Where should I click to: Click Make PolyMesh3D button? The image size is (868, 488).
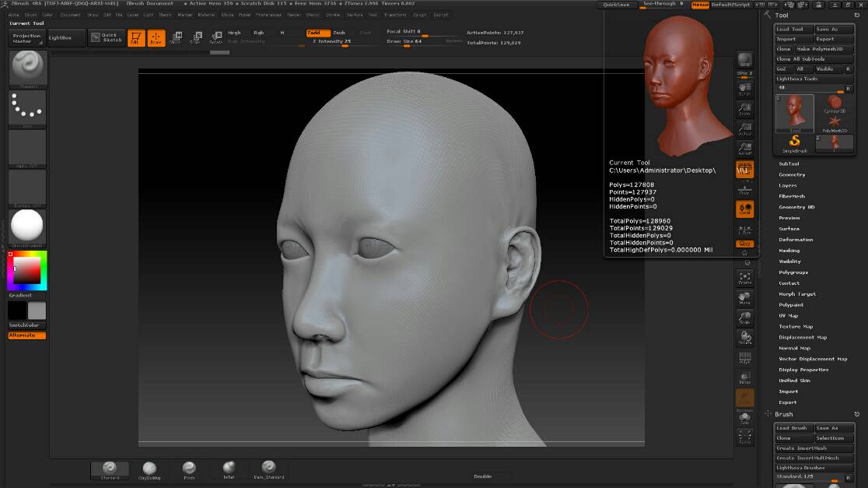pos(824,49)
